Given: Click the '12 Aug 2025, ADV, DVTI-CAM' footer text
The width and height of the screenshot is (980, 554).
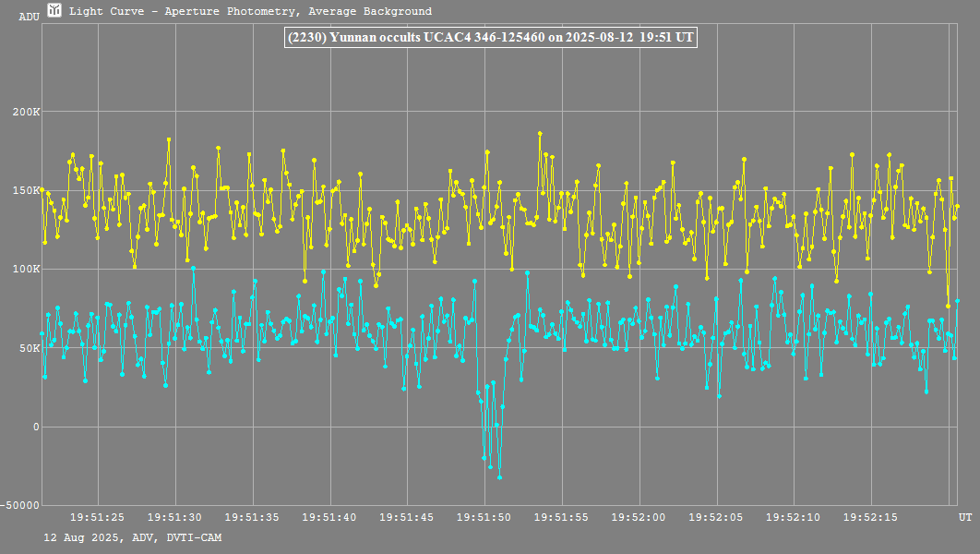Looking at the screenshot, I should [133, 537].
